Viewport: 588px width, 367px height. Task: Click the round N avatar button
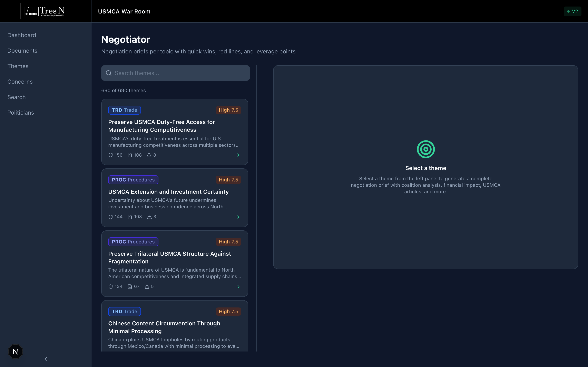(15, 351)
